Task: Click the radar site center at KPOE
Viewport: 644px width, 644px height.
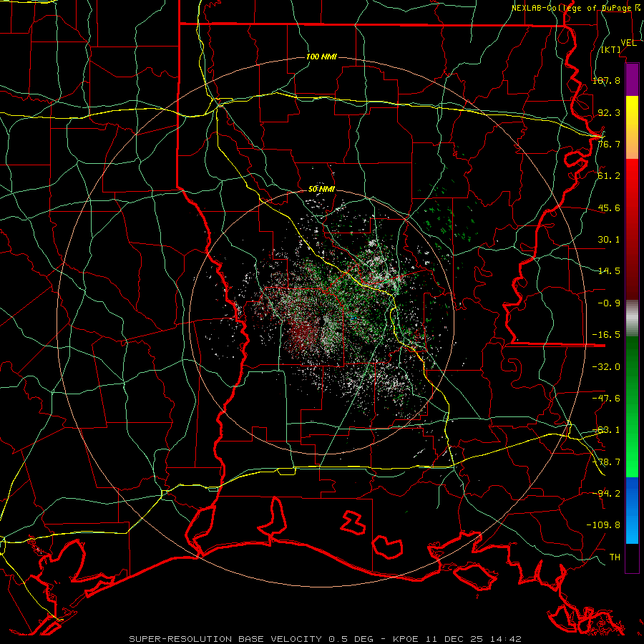Action: point(323,323)
